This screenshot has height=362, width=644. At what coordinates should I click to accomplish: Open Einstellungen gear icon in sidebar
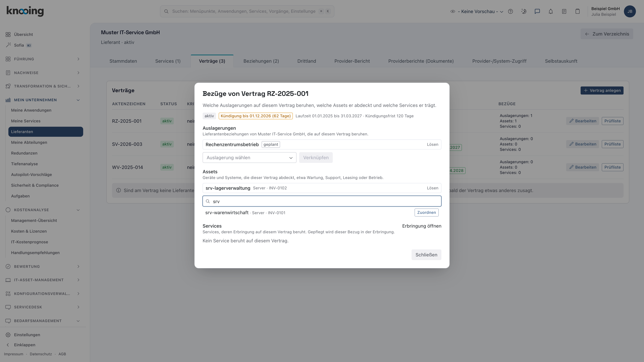click(8, 335)
